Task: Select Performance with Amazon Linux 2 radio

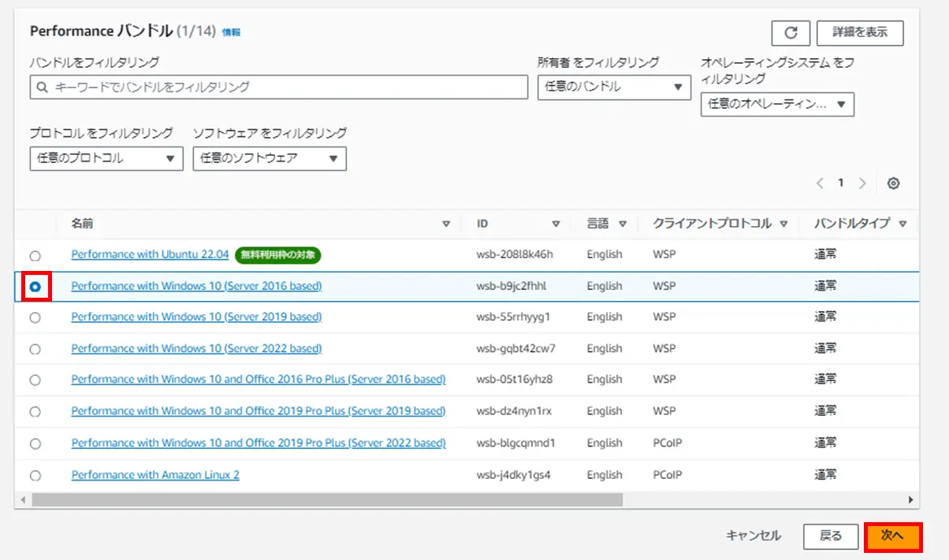Action: [x=35, y=476]
